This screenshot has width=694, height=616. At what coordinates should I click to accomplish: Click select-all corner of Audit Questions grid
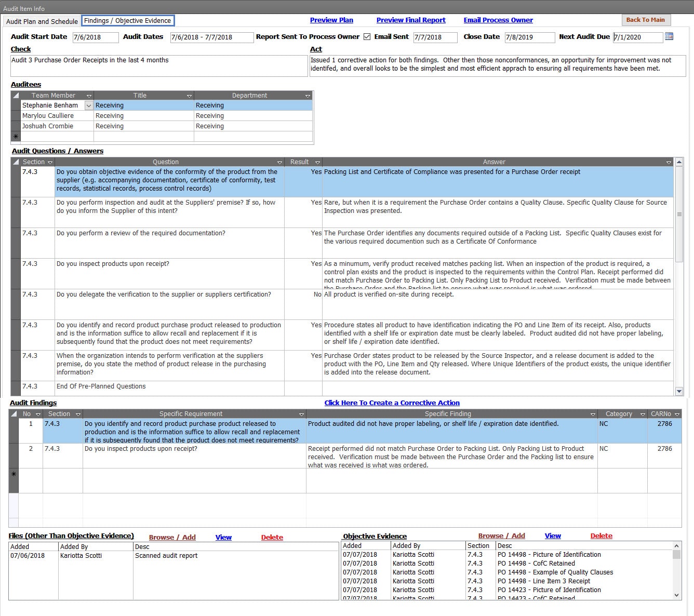16,162
